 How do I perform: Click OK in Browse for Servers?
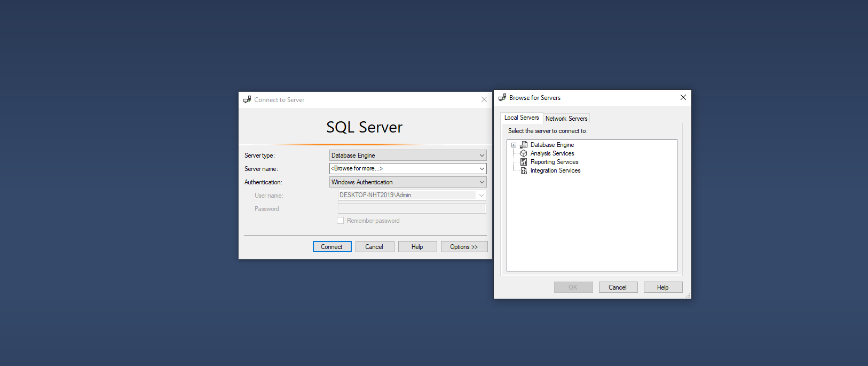click(x=573, y=287)
